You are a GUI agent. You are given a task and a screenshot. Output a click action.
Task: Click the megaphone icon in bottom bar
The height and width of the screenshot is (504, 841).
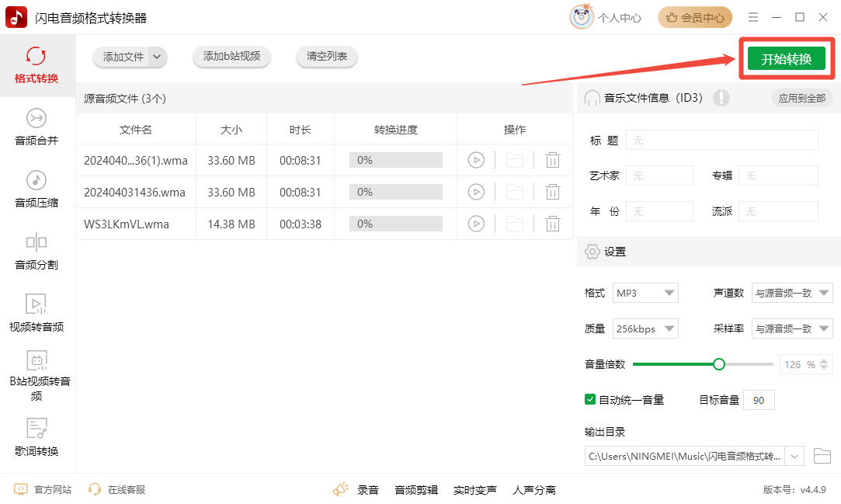pos(341,489)
